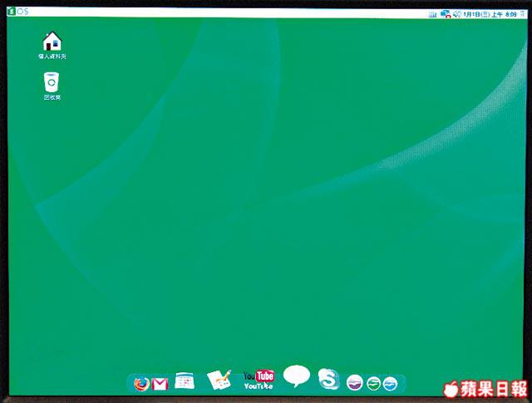Click the network connection tray icon

click(446, 14)
